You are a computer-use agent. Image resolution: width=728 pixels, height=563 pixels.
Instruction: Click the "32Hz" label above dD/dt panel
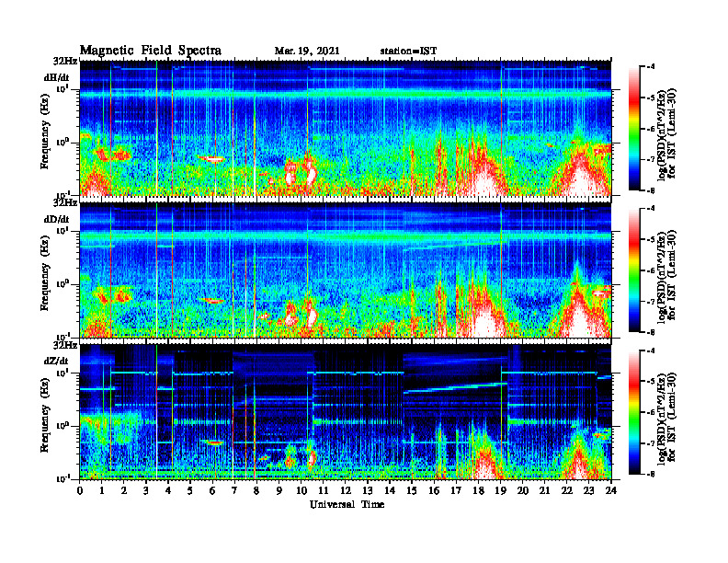pyautogui.click(x=65, y=203)
